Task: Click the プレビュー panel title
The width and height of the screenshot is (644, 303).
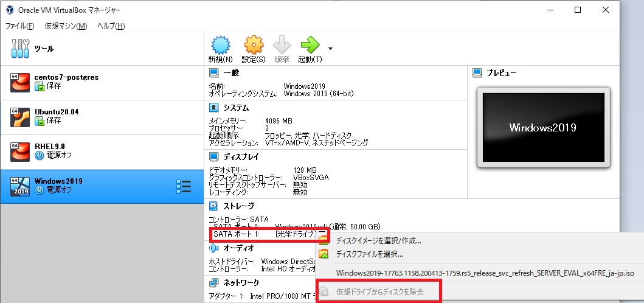Action: (x=502, y=73)
